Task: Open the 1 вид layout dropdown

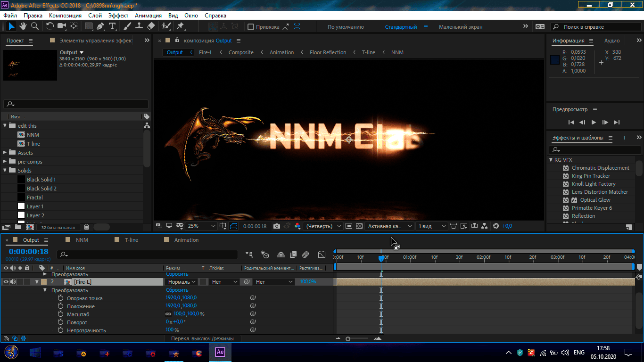Action: pyautogui.click(x=431, y=226)
